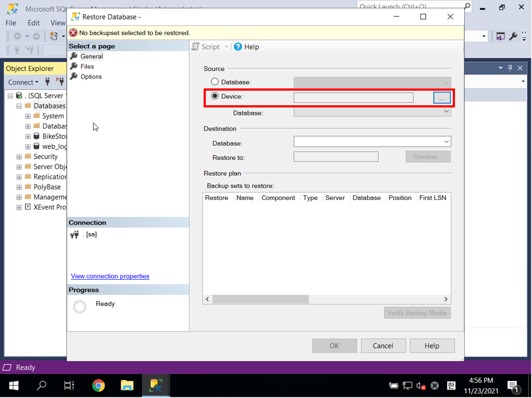Click the connection icon beside [sa]
532x398 pixels.
click(x=74, y=234)
